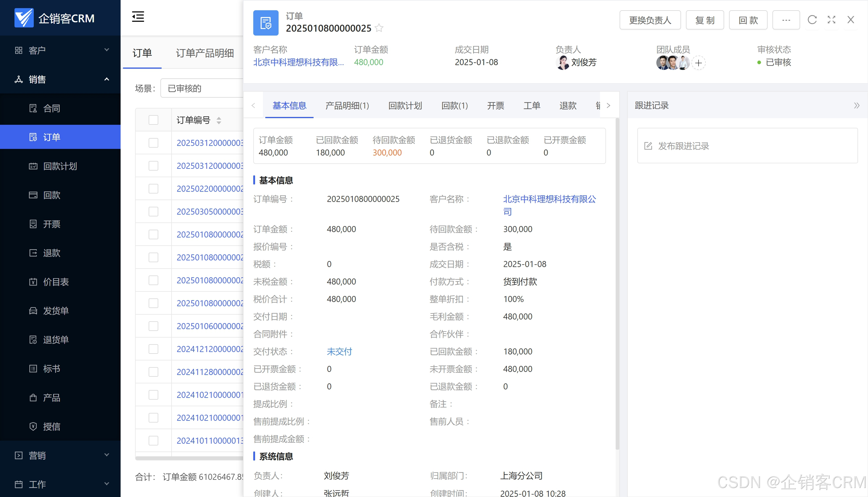Switch to the 回款计划 tab
Screen dimensions: 868x497
[405, 105]
